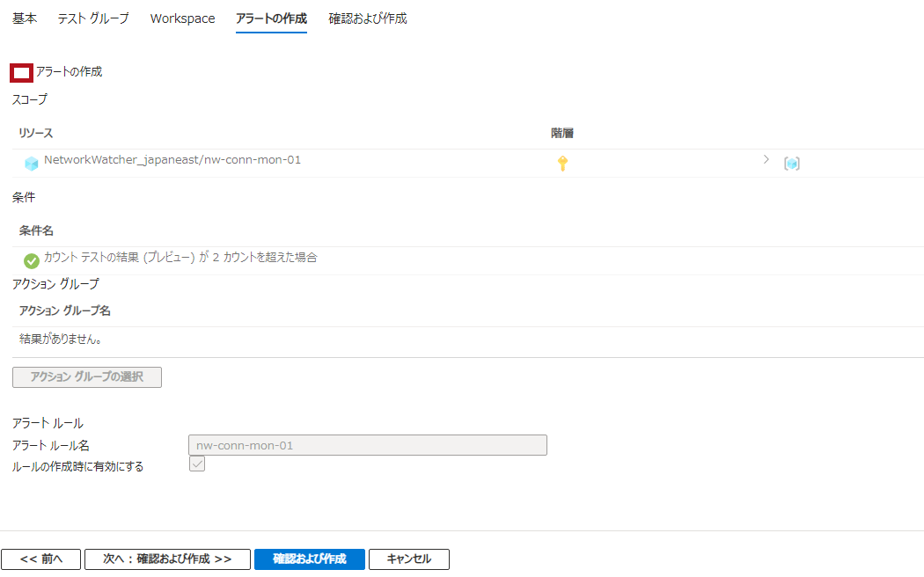Image resolution: width=924 pixels, height=577 pixels.
Task: Toggle the アラートの作成 checkbox
Action: tap(21, 73)
